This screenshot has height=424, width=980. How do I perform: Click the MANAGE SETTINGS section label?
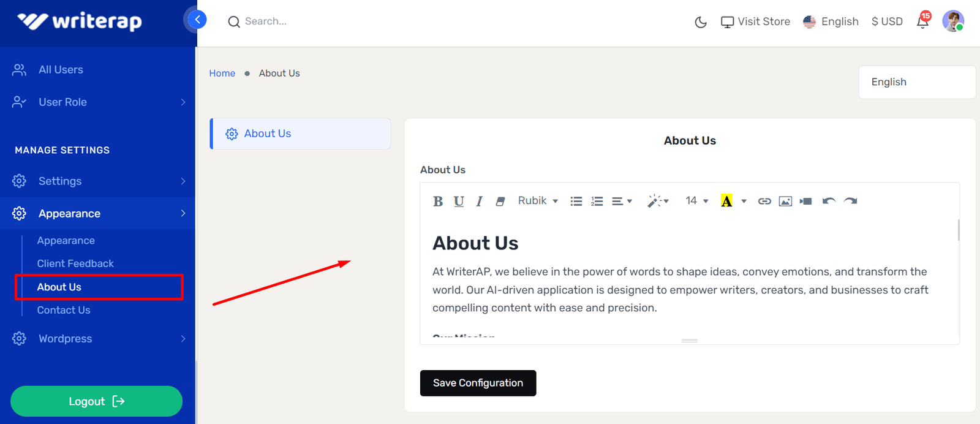tap(62, 150)
